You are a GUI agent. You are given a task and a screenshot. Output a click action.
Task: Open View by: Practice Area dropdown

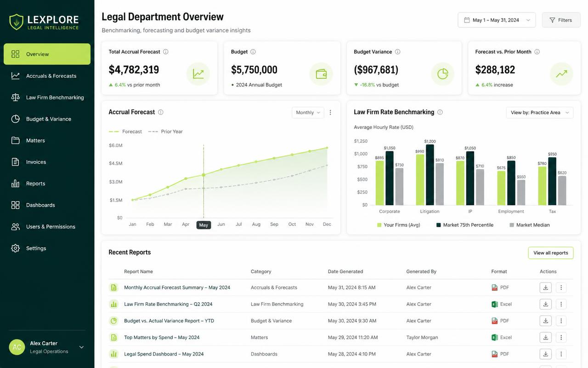(540, 113)
